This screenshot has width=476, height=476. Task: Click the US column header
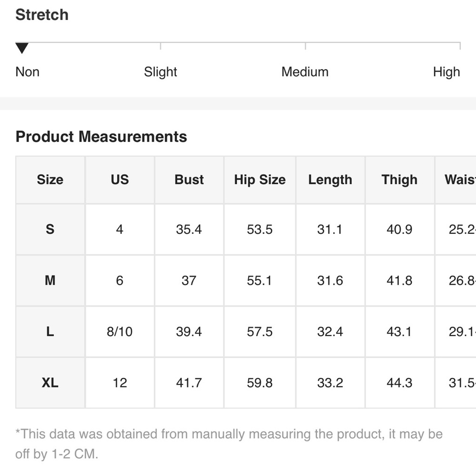click(119, 179)
